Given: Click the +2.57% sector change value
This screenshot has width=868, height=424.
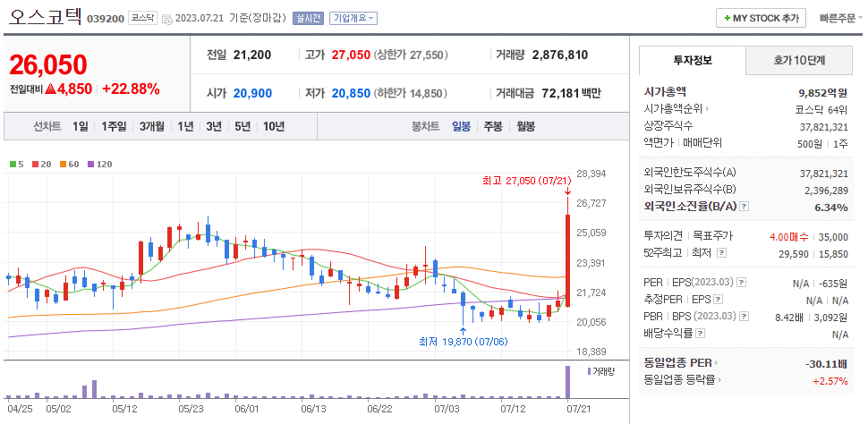Looking at the screenshot, I should point(830,381).
